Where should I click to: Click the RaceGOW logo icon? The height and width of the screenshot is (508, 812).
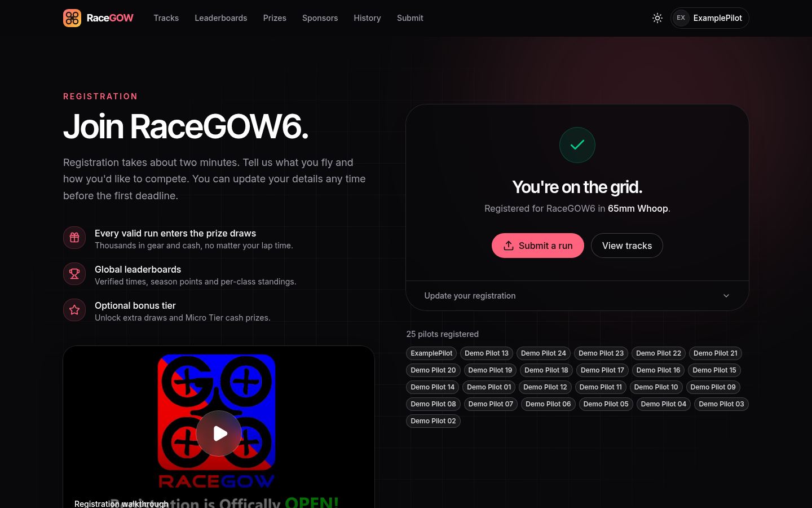[72, 18]
